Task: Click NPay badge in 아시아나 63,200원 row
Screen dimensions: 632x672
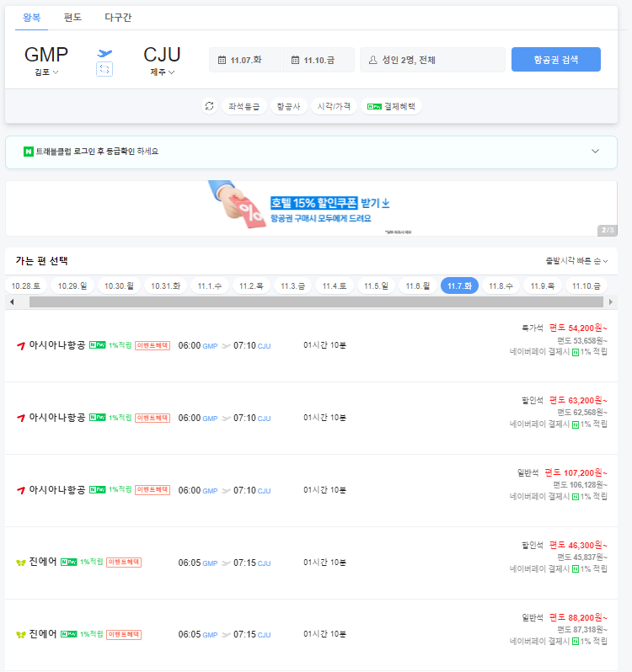Action: [98, 418]
